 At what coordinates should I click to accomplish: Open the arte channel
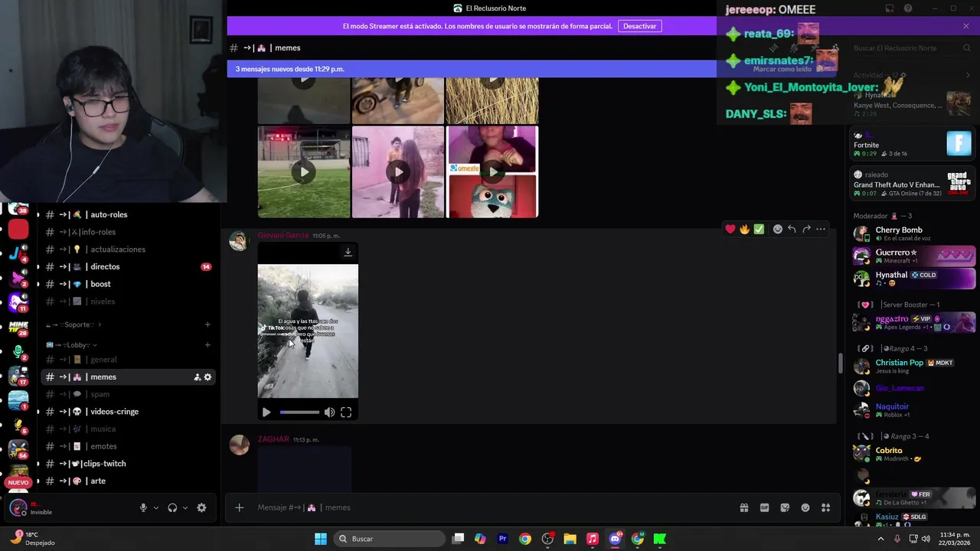(x=127, y=481)
